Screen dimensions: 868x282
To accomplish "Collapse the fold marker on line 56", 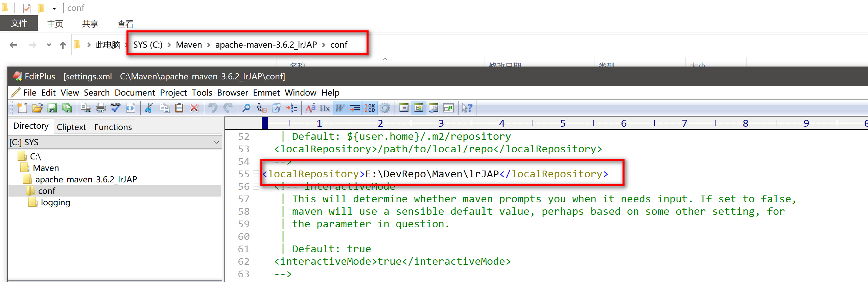I will tap(256, 186).
